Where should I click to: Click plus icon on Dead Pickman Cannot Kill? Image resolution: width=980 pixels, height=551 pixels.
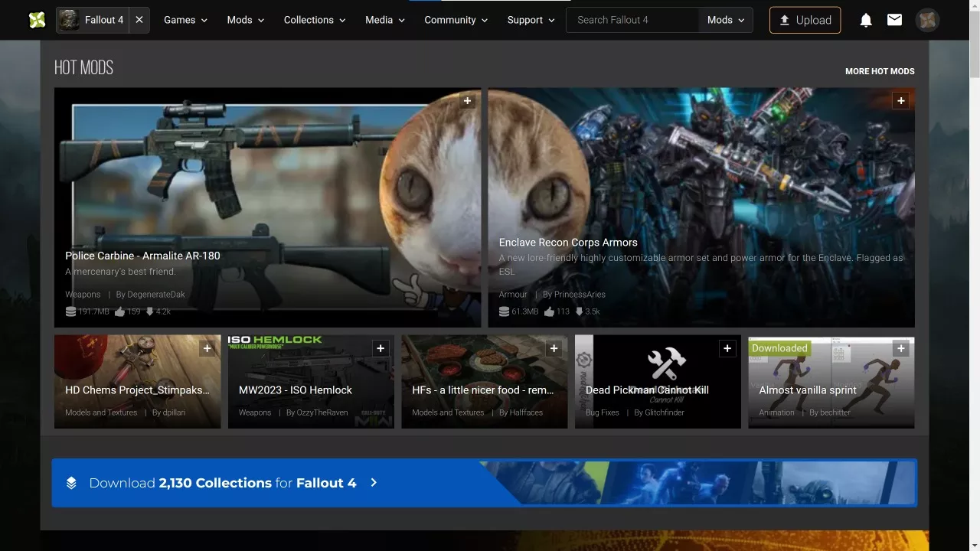pos(727,349)
